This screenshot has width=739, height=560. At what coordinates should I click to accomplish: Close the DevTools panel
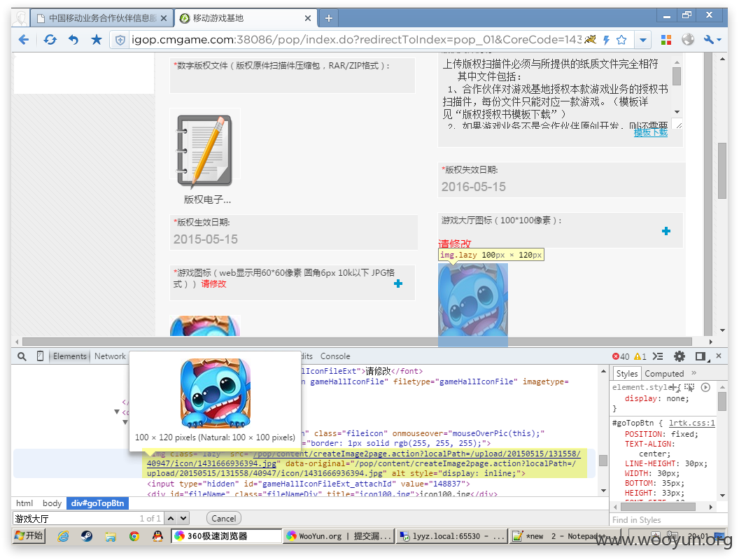tap(719, 356)
